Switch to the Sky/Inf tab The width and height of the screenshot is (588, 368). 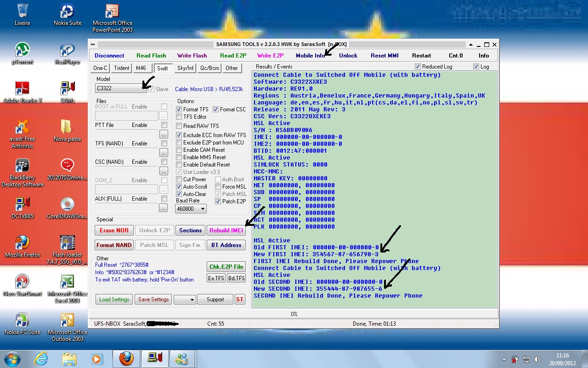pyautogui.click(x=186, y=68)
